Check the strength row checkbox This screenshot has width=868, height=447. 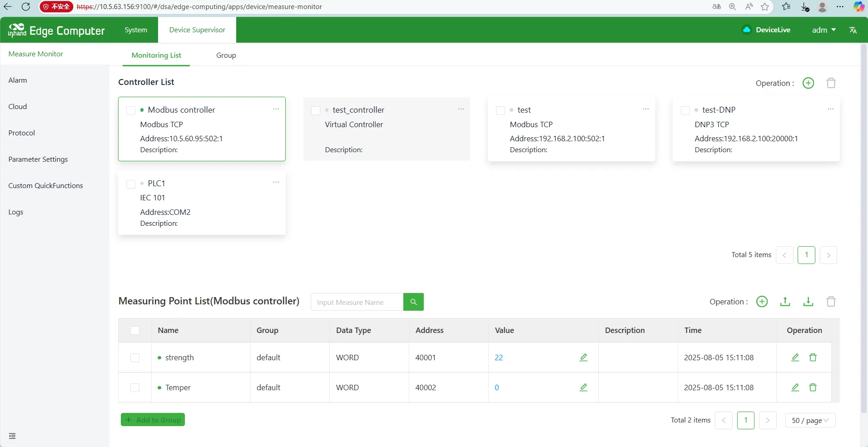point(135,358)
